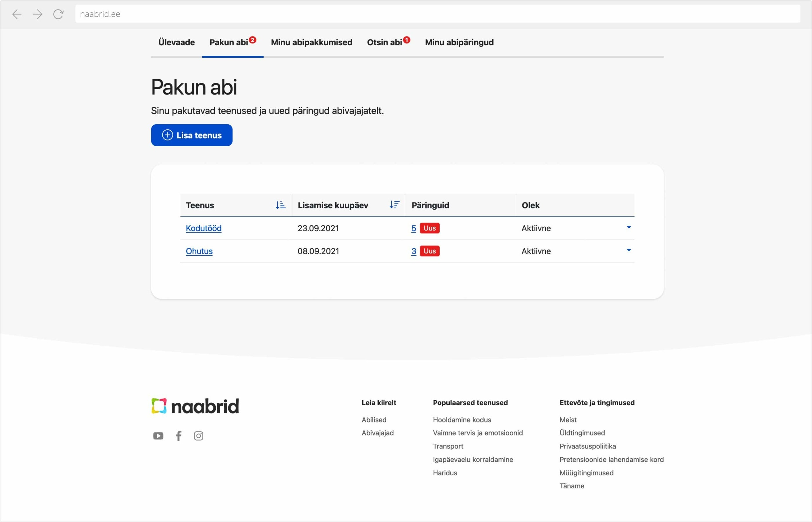Expand status dropdown for Ohutus row
The width and height of the screenshot is (812, 522).
[x=629, y=251]
